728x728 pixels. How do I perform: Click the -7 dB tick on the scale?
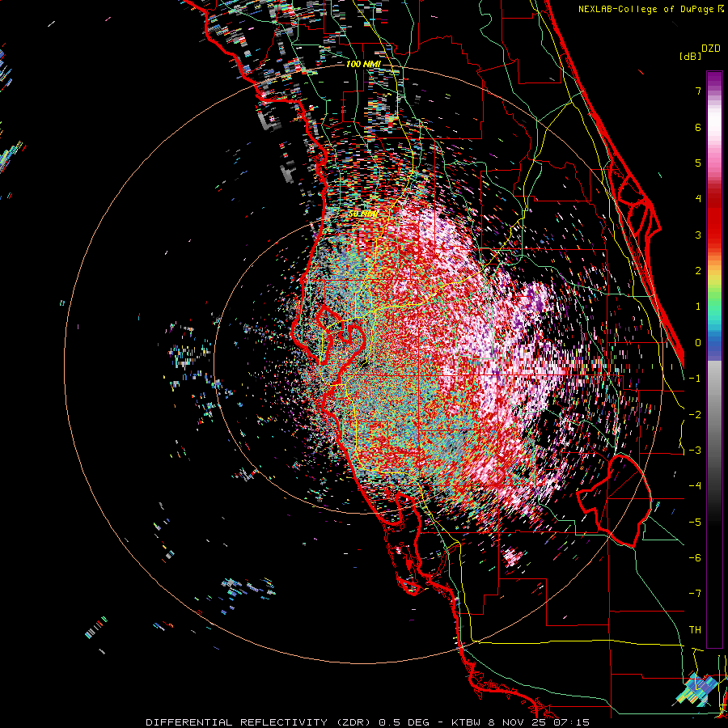click(x=695, y=594)
